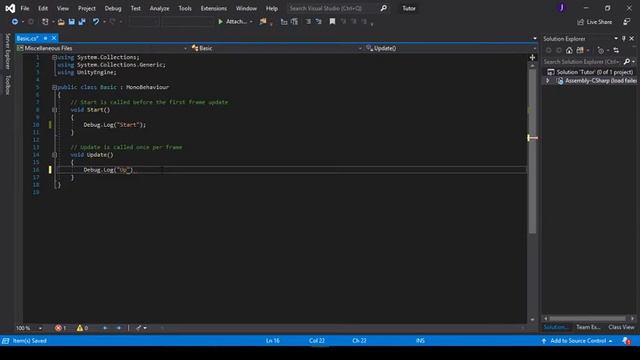
Task: Open the File menu
Action: pos(25,8)
